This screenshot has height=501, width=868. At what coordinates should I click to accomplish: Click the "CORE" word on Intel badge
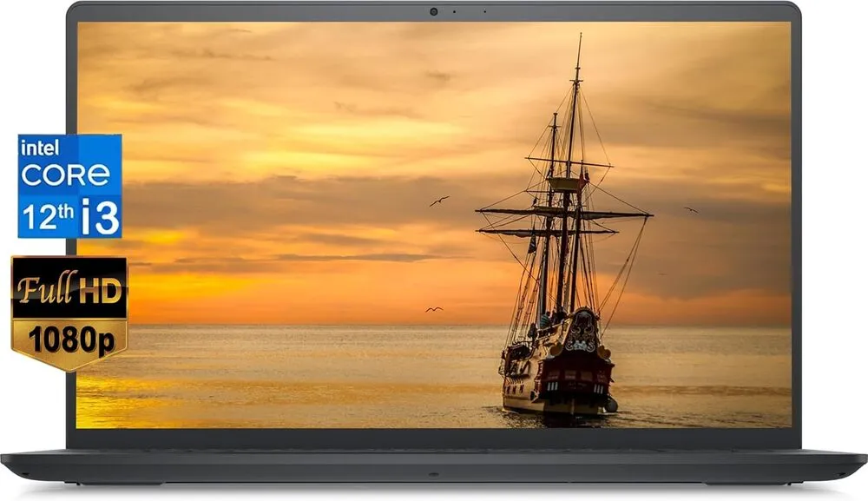point(66,175)
